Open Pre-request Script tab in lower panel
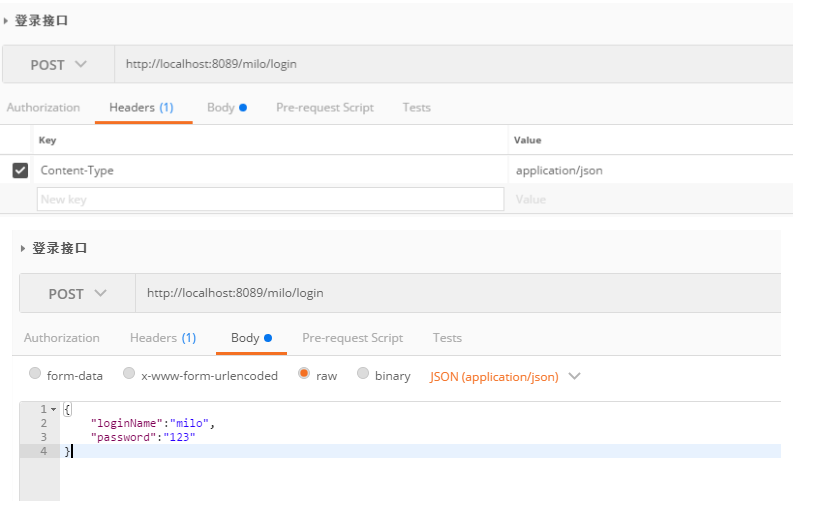Screen dimensions: 821x506 pyautogui.click(x=353, y=338)
